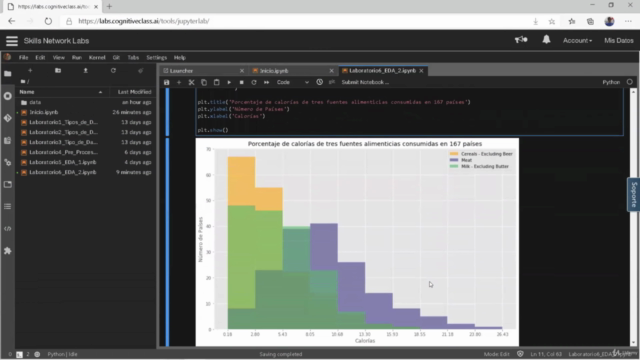Run the selected cell

pos(229,82)
